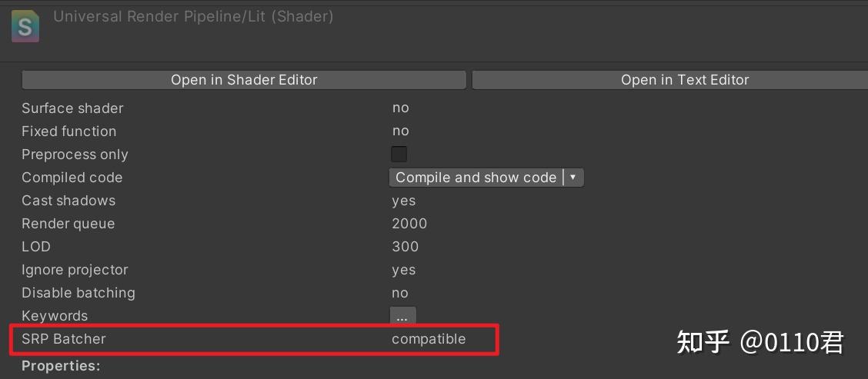Click the Surface shader label
868x379 pixels.
[72, 108]
